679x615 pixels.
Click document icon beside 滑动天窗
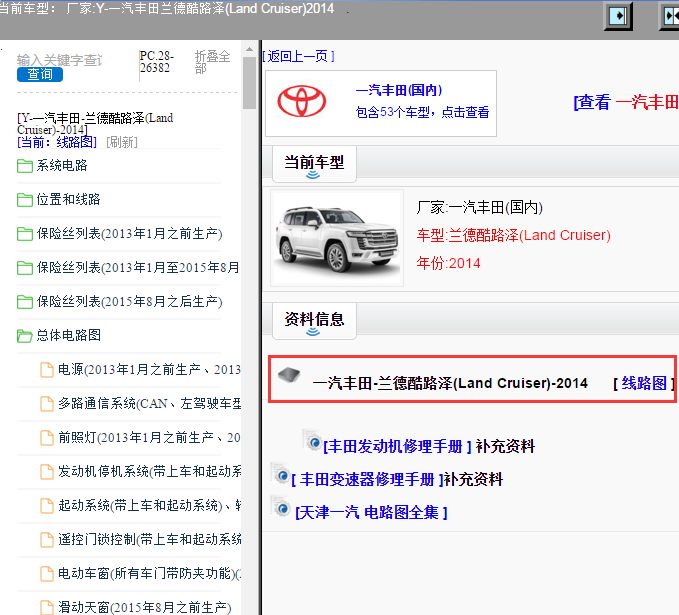pos(47,608)
